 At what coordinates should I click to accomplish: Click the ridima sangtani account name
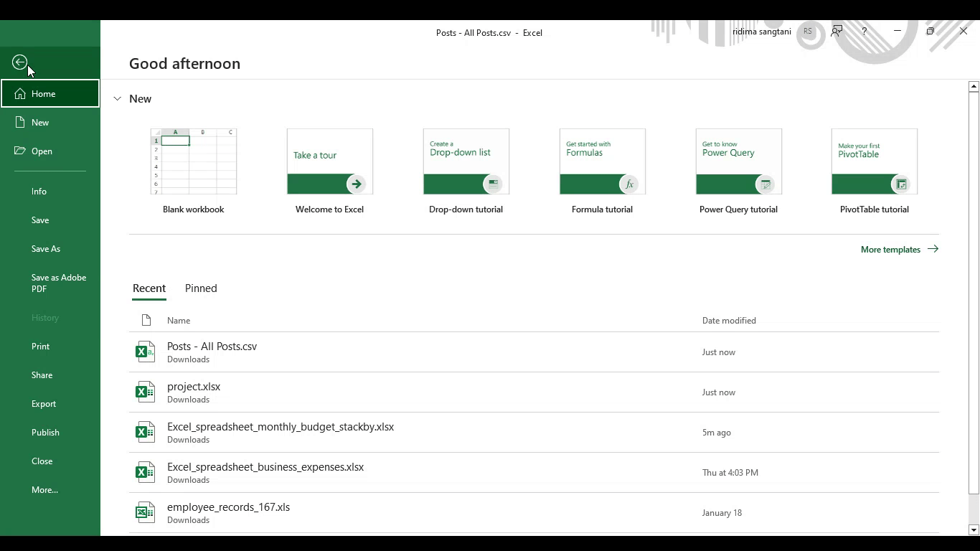tap(762, 32)
